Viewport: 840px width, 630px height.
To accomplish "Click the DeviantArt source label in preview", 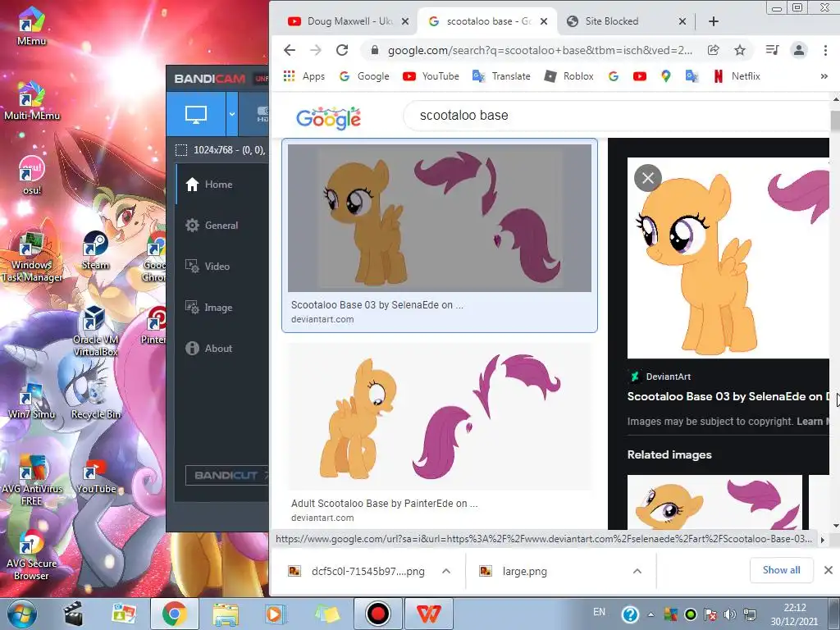I will 660,377.
